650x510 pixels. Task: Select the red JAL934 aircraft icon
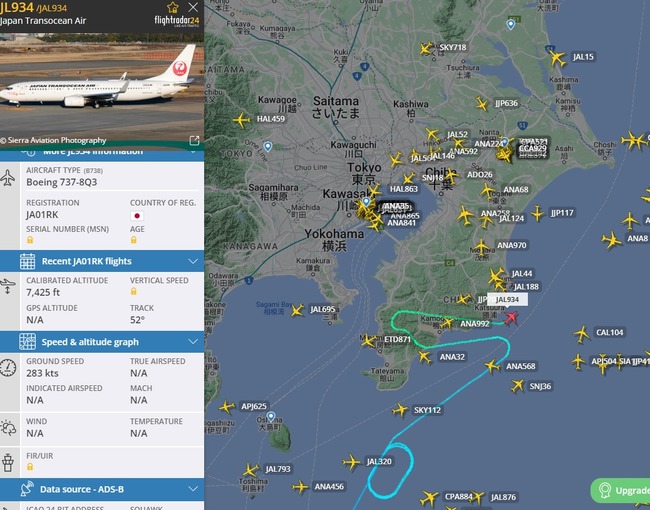511,318
